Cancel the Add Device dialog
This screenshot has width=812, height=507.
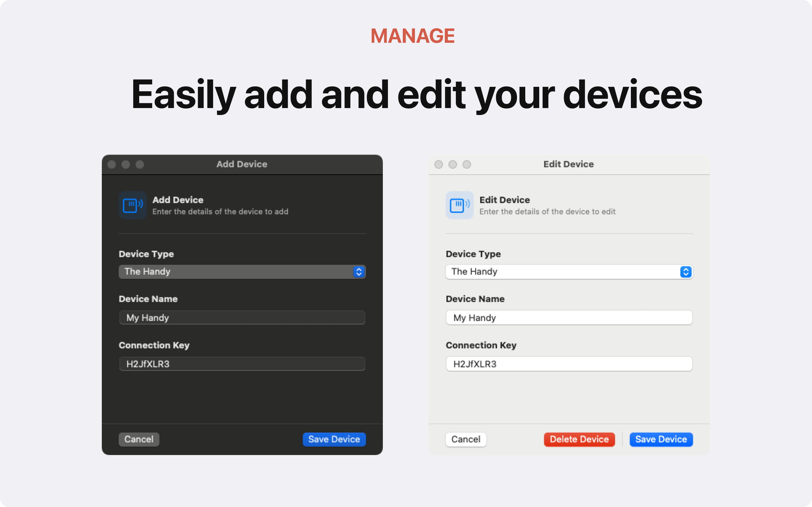139,439
